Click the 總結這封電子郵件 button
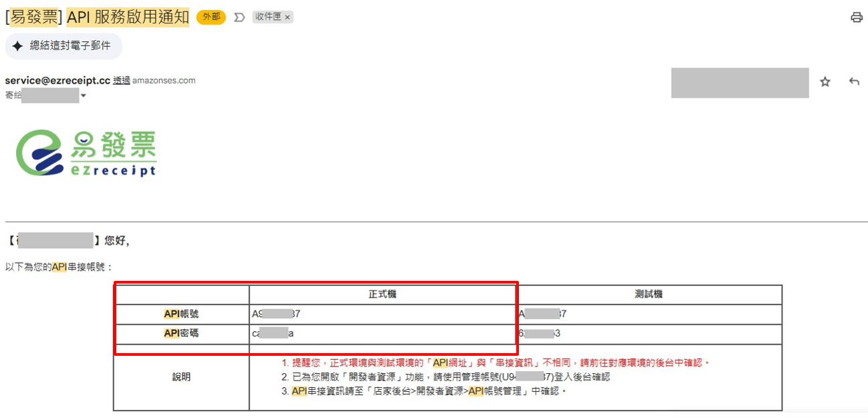868x418 pixels. pyautogui.click(x=64, y=46)
